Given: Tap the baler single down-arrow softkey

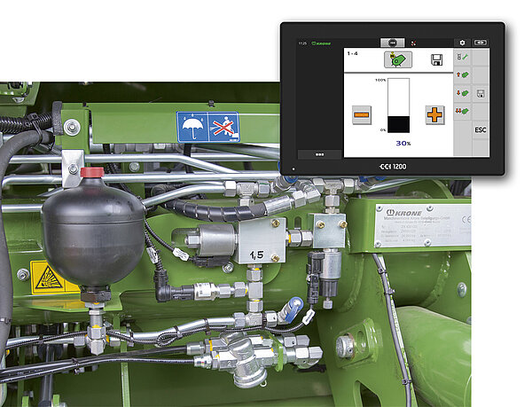Looking at the screenshot, I should (x=462, y=94).
